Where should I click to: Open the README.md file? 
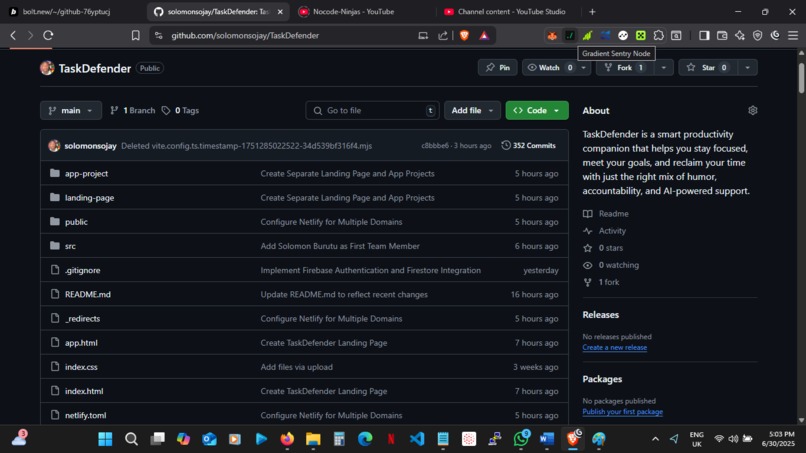(x=88, y=295)
